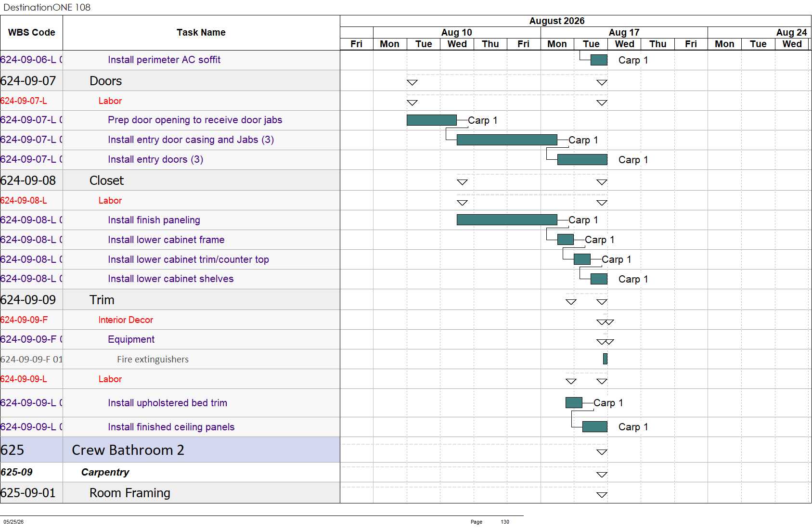Select 'Install lower cabinet trim/counter top'
812x528 pixels.
point(188,259)
